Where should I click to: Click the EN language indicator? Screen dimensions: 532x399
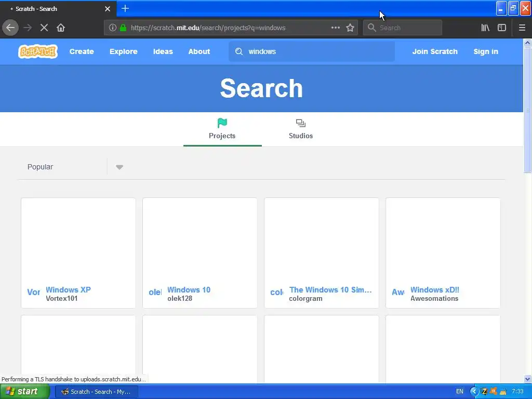[460, 392]
